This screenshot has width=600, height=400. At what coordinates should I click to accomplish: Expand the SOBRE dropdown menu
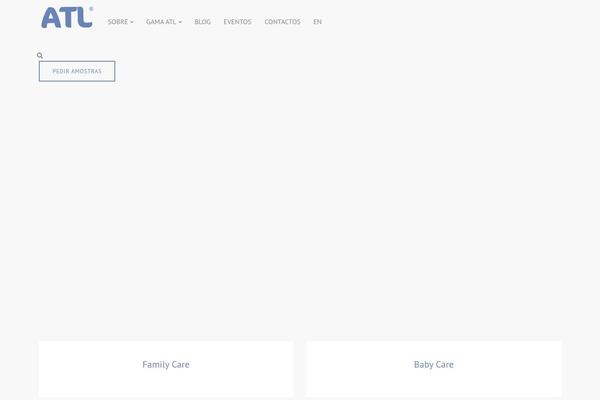tap(121, 22)
